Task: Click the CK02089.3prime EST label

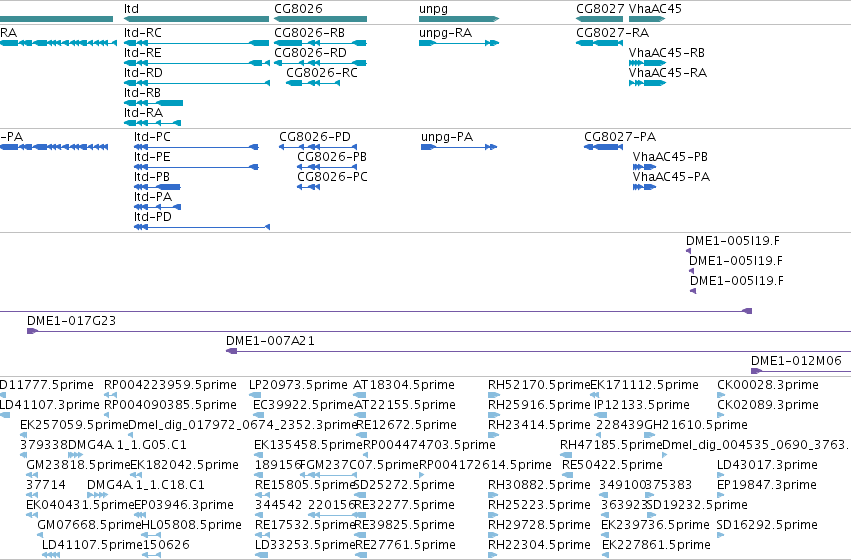Action: (768, 405)
